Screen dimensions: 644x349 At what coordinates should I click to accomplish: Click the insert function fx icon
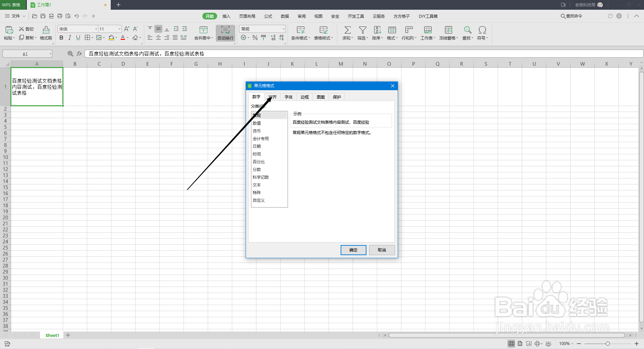79,54
